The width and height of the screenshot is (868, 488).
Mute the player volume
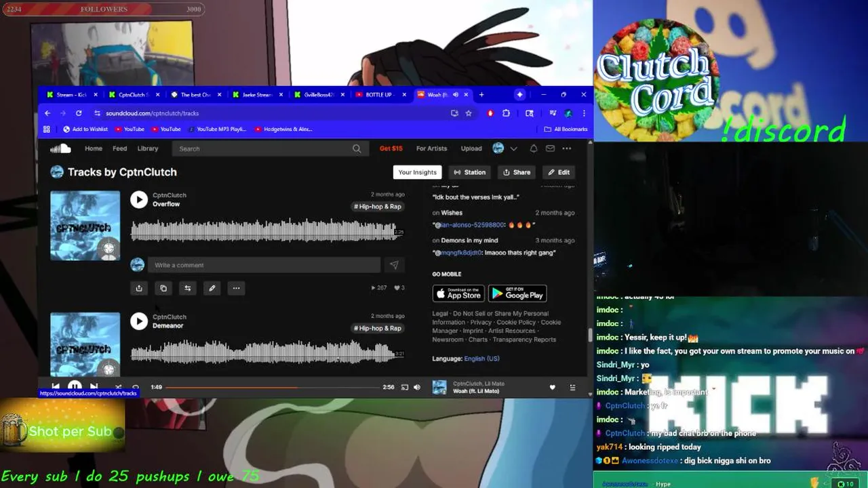(417, 387)
